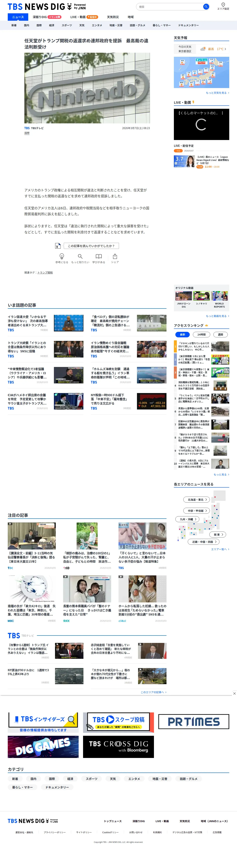The image size is (237, 868).
Task: Click in the 検索 search input field
Action: pyautogui.click(x=170, y=6)
